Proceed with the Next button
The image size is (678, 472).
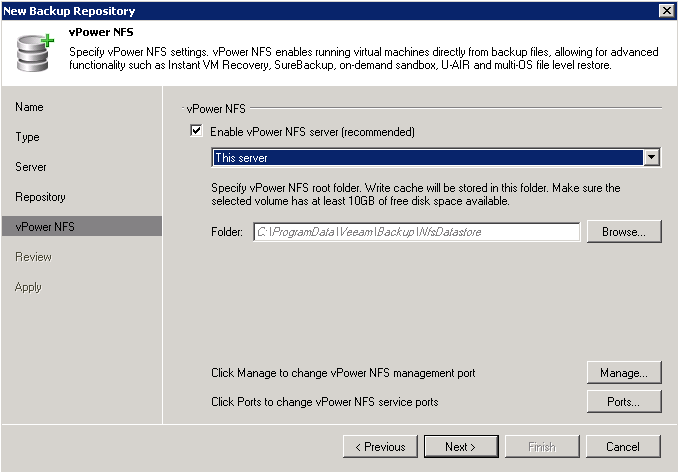click(461, 446)
